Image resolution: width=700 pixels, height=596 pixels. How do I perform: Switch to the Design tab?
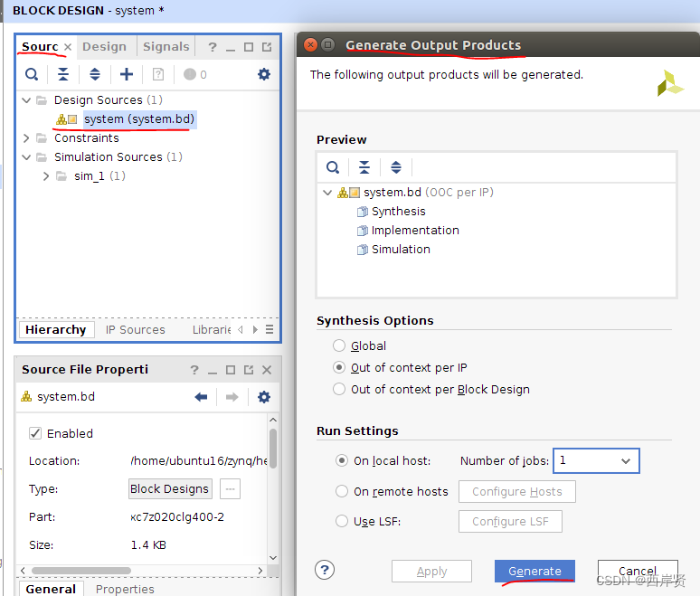pos(105,47)
